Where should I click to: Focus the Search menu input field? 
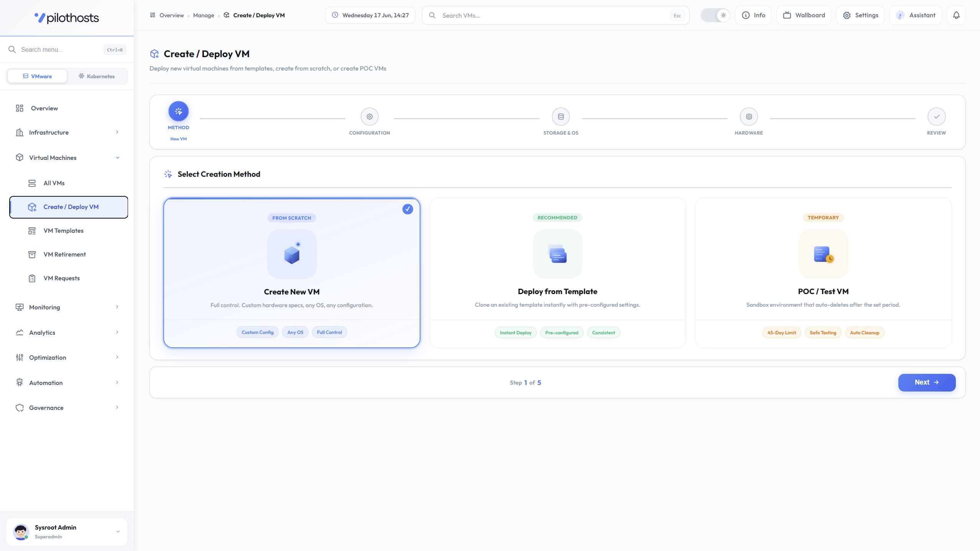(x=61, y=49)
